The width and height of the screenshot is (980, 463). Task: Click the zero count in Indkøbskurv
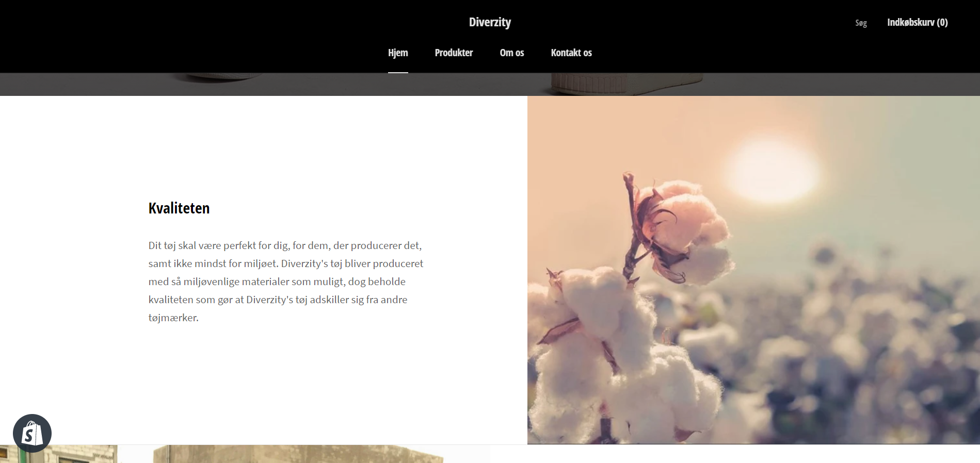(x=942, y=22)
